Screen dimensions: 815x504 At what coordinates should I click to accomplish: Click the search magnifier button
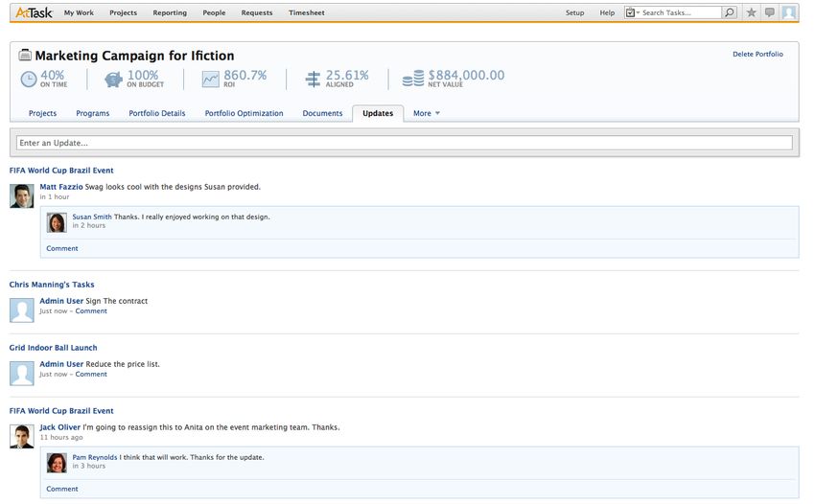[730, 12]
